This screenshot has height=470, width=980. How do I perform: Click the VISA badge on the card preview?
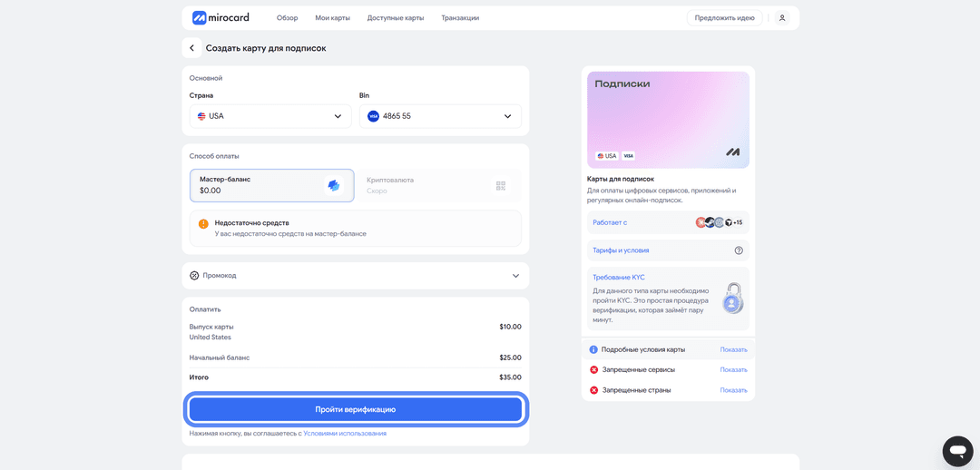pos(628,156)
